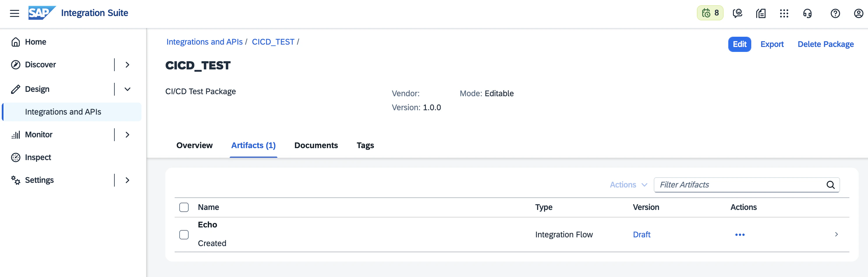Select Integrations and APIs in sidebar
The width and height of the screenshot is (868, 277).
click(x=72, y=112)
